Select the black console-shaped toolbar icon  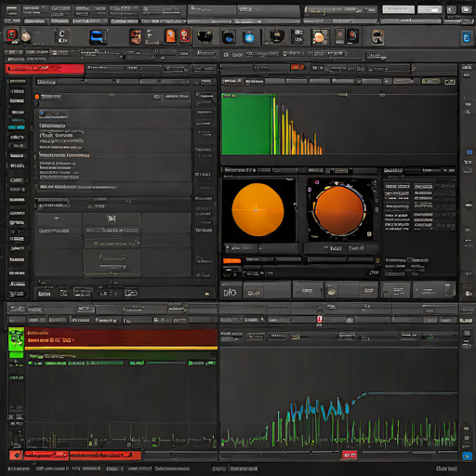[205, 36]
